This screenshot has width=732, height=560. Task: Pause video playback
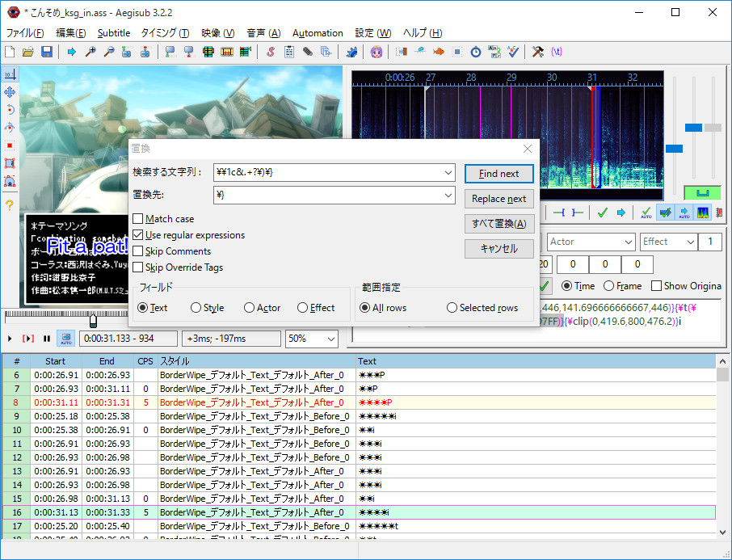click(x=47, y=339)
